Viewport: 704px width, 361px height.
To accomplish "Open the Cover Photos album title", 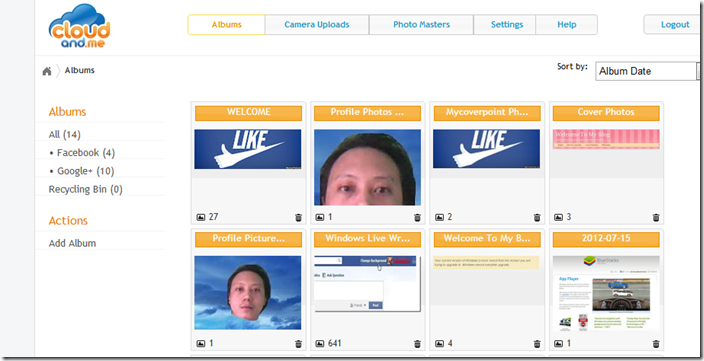I will click(606, 113).
